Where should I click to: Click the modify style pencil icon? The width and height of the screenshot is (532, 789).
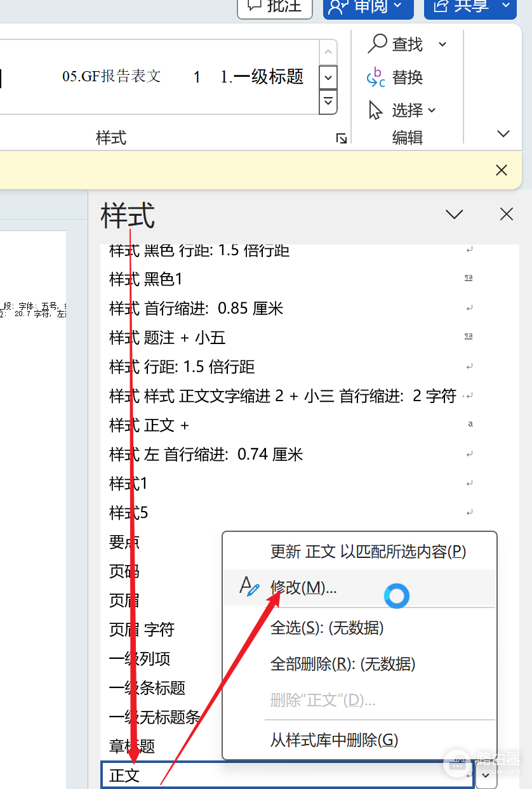(x=249, y=586)
